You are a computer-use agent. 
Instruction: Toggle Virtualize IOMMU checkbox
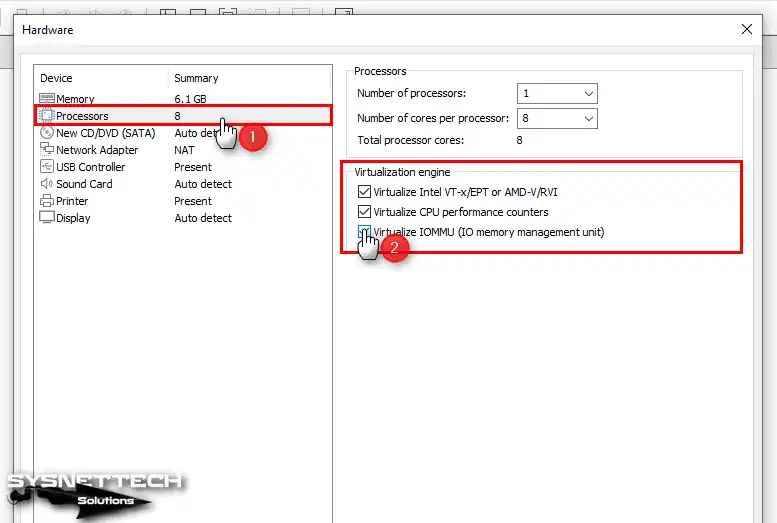tap(364, 232)
